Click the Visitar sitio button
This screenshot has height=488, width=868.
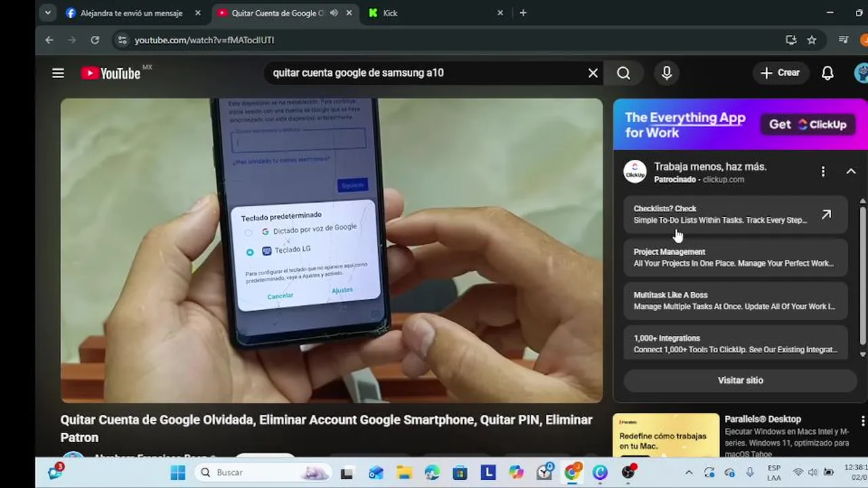coord(741,380)
